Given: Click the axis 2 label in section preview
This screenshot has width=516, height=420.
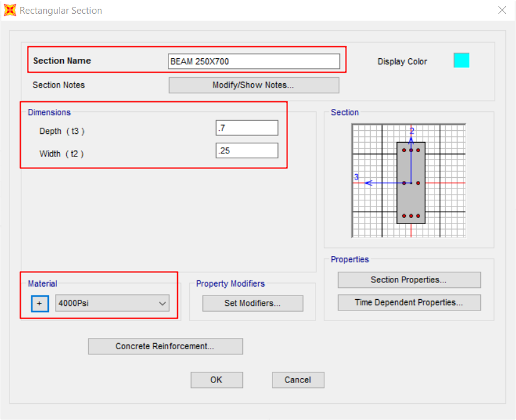Looking at the screenshot, I should pyautogui.click(x=411, y=131).
